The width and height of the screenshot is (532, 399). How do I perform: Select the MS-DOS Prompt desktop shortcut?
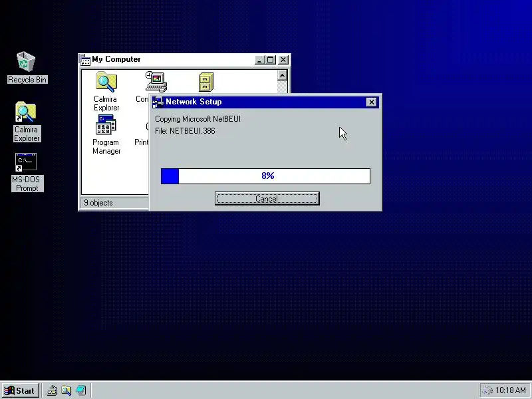pos(27,172)
